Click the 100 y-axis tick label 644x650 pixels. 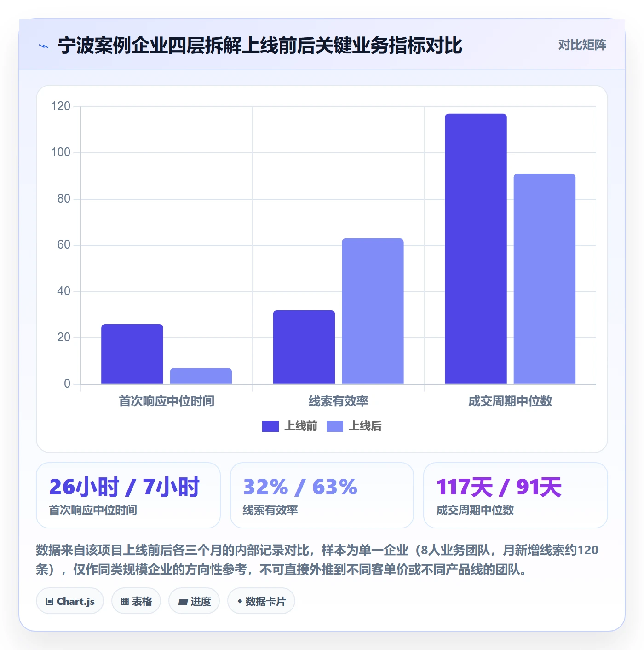(x=61, y=152)
